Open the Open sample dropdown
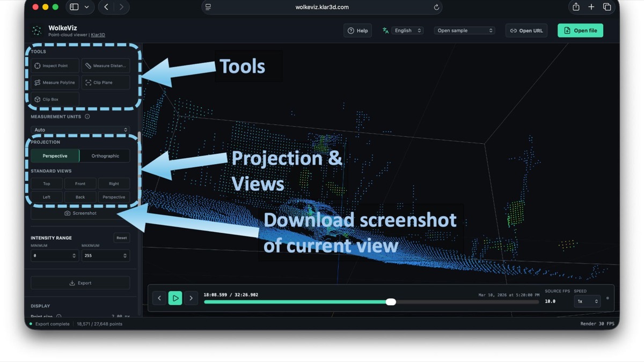 click(465, 31)
